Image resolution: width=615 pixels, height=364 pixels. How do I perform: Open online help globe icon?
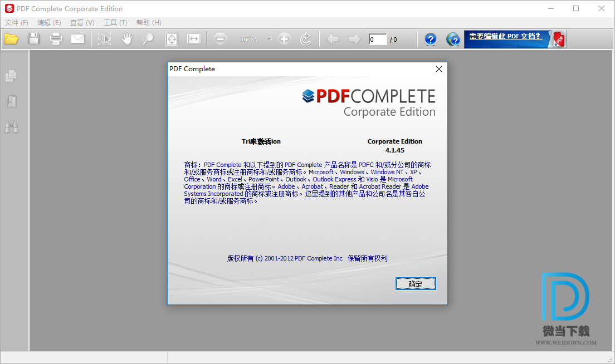(453, 39)
